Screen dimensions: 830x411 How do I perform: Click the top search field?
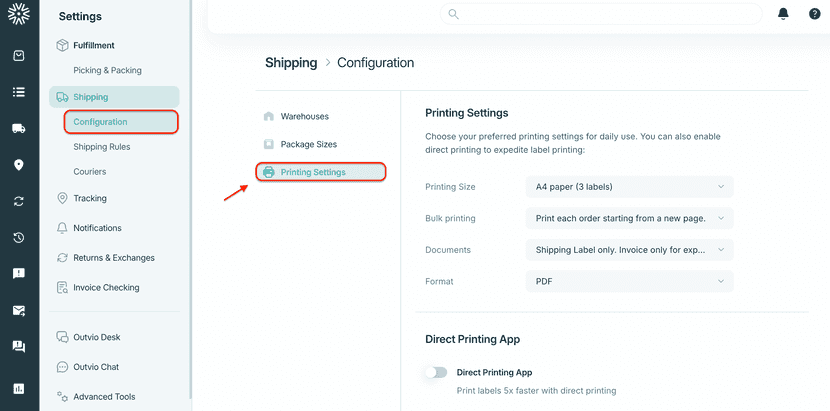(x=600, y=14)
